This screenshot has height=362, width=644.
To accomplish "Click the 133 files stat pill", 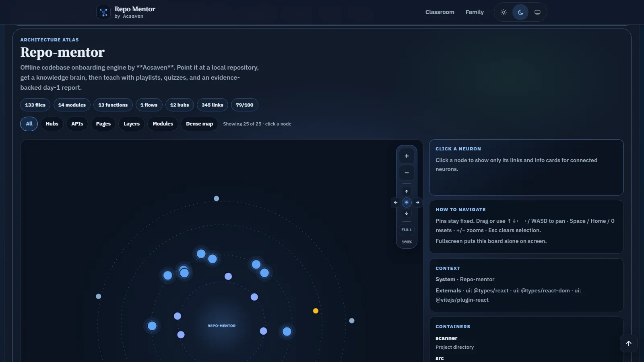I will [x=35, y=105].
